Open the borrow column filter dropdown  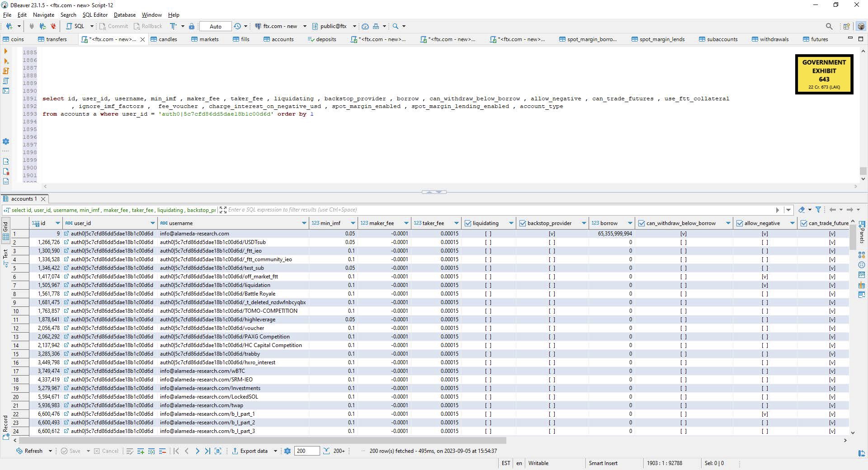click(629, 223)
